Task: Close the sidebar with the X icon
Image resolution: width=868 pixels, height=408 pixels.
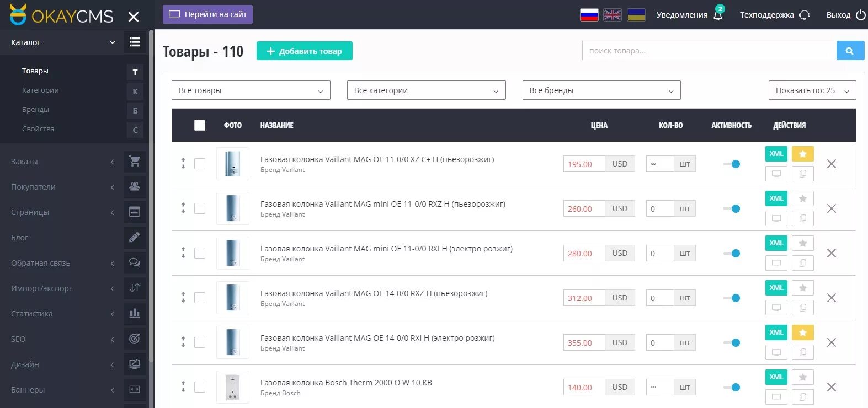Action: 134,17
